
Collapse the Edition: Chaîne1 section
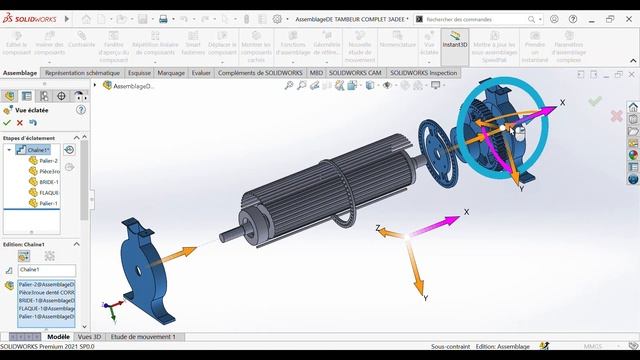tap(76, 244)
